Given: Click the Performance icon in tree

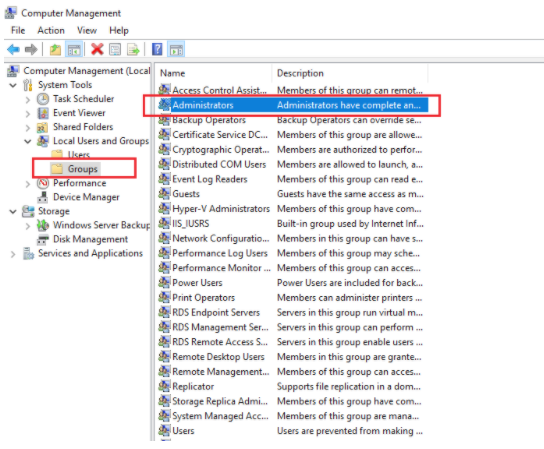Looking at the screenshot, I should pyautogui.click(x=43, y=183).
